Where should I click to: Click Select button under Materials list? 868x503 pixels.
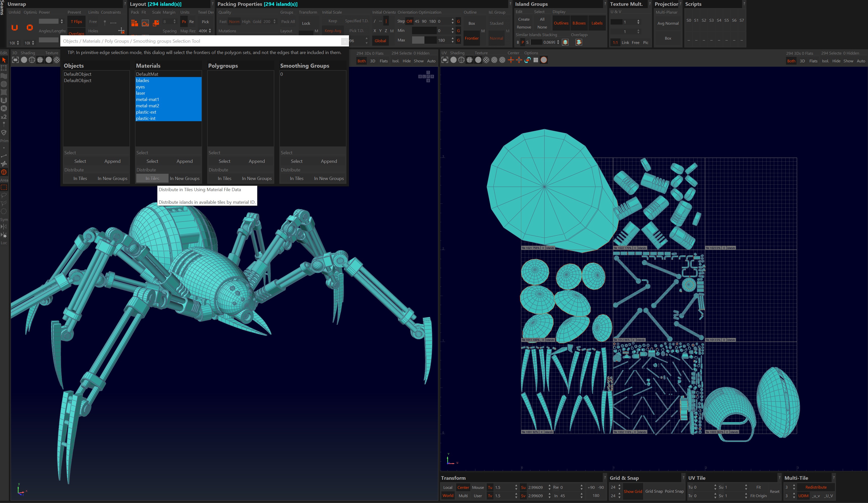click(x=152, y=161)
